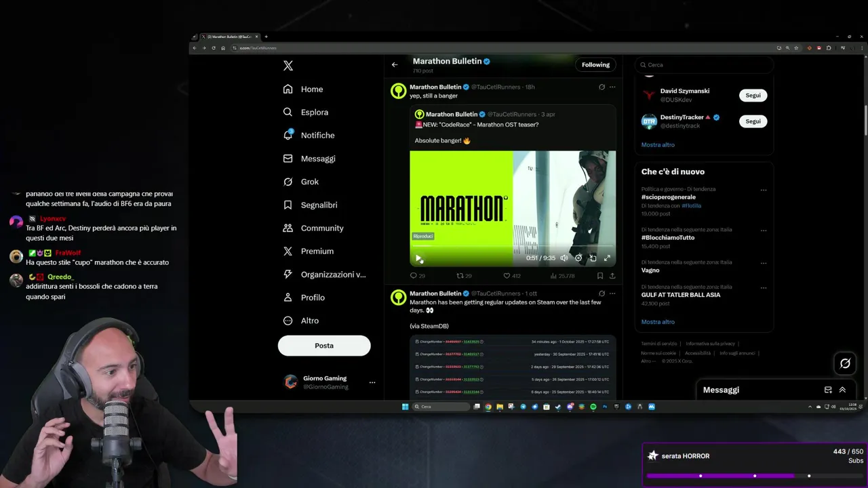
Task: Open Segnalibri in the sidebar
Action: click(310, 205)
